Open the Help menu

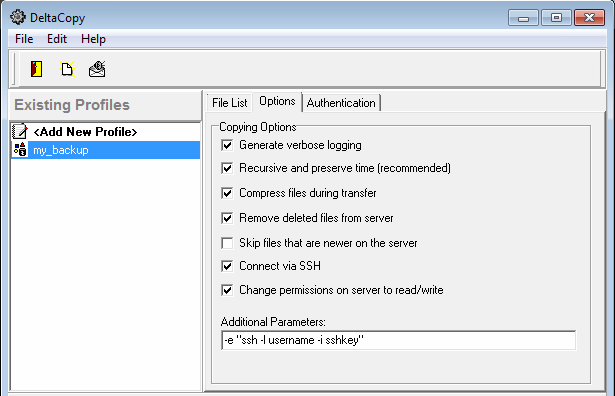[x=93, y=39]
